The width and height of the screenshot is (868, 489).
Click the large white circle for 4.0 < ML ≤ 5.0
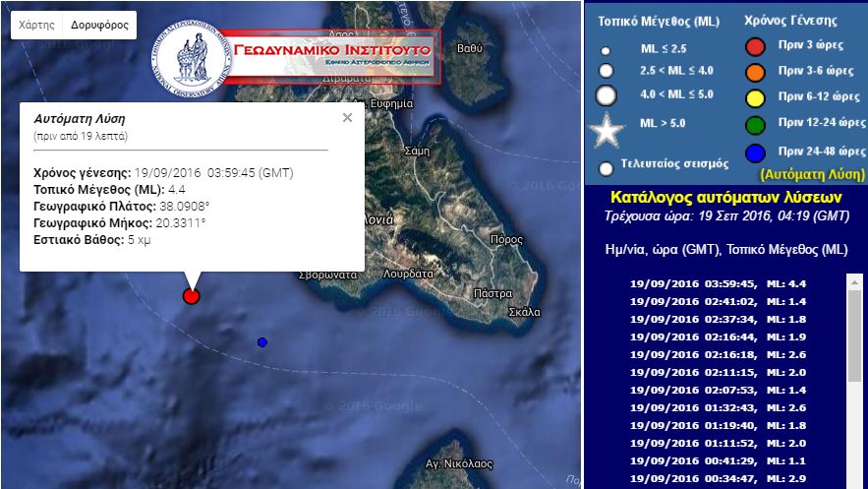click(607, 95)
